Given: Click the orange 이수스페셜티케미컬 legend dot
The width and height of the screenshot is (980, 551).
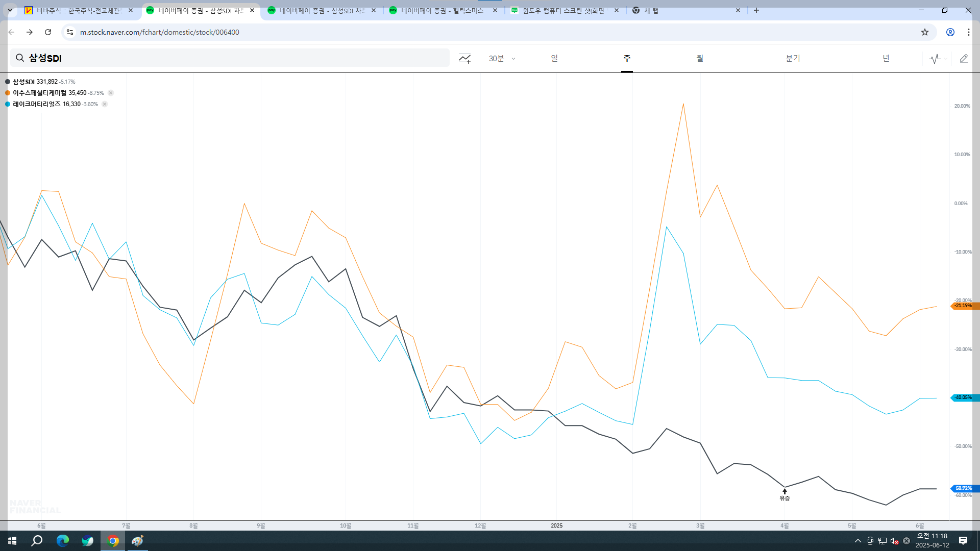Looking at the screenshot, I should tap(8, 93).
